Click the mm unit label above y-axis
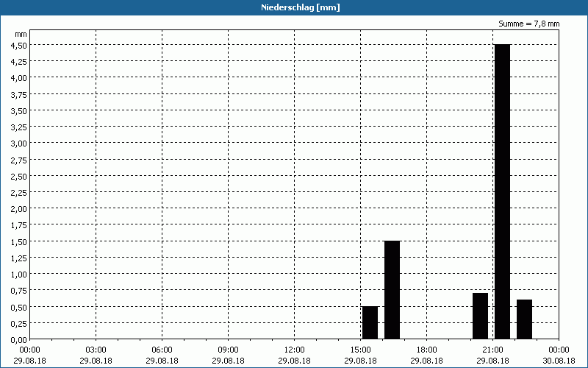The width and height of the screenshot is (588, 368). tap(21, 34)
